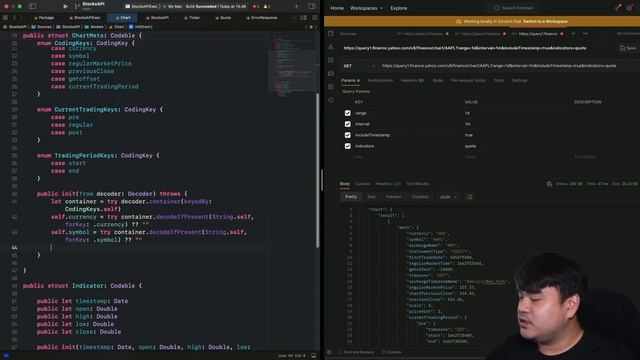Open the Authorization tab in Postman request
This screenshot has height=360, width=640.
(x=380, y=80)
